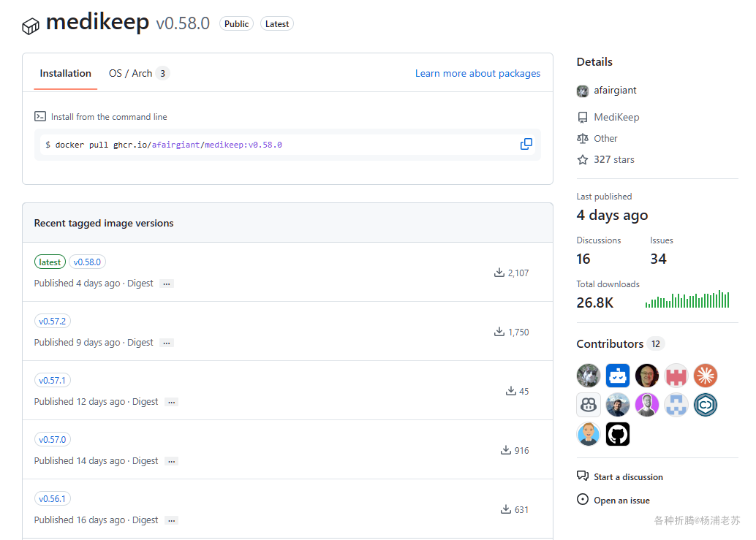The width and height of the screenshot is (756, 540).
Task: Open the man-with-glasses contributor avatar
Action: 646,376
